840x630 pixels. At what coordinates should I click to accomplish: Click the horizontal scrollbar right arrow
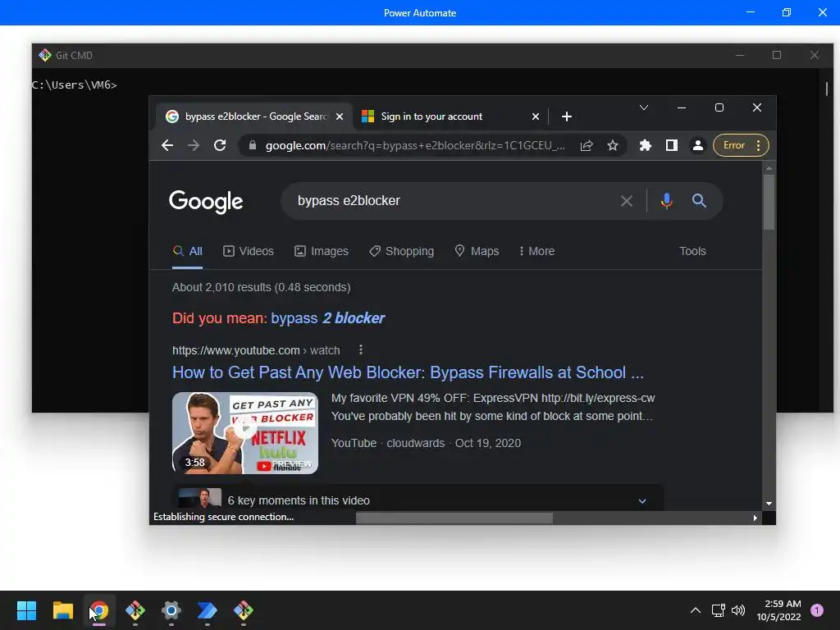coord(756,518)
